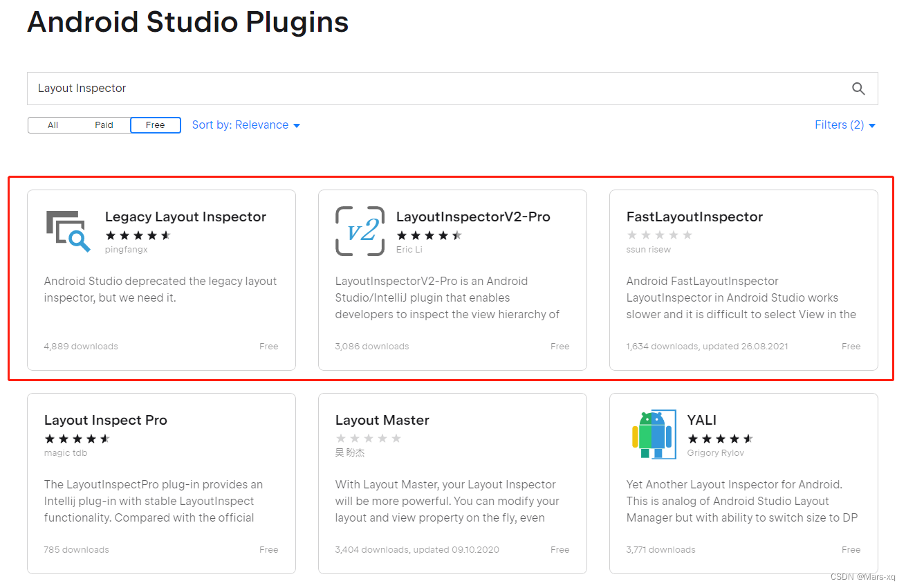
Task: Click the LayoutInspectorV2-Pro description text
Action: (x=447, y=298)
